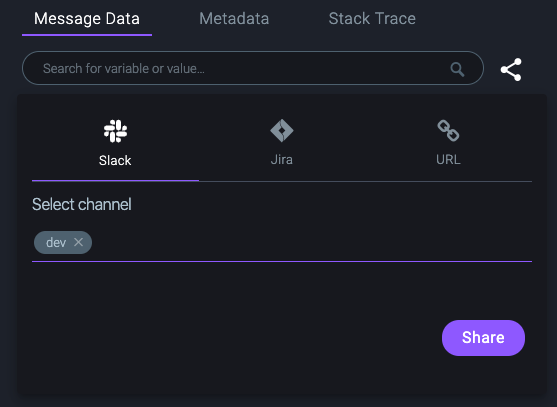Click the purple underline beneath channel field

pyautogui.click(x=282, y=261)
